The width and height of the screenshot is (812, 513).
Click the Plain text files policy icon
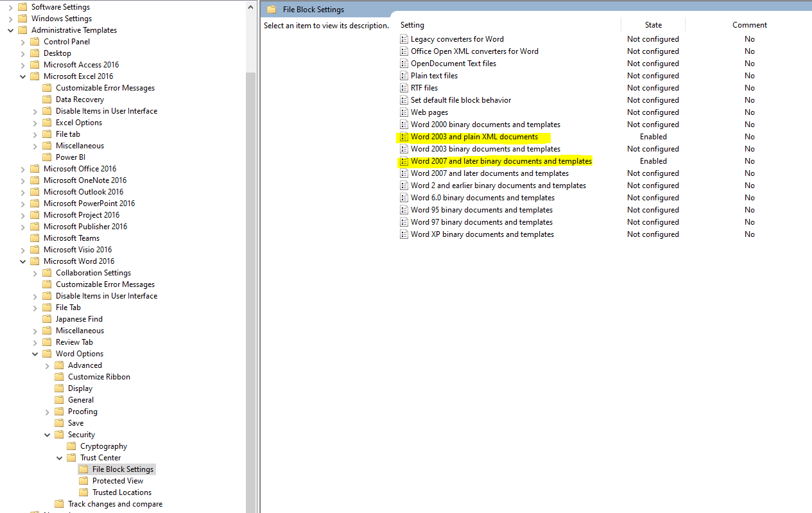coord(404,76)
